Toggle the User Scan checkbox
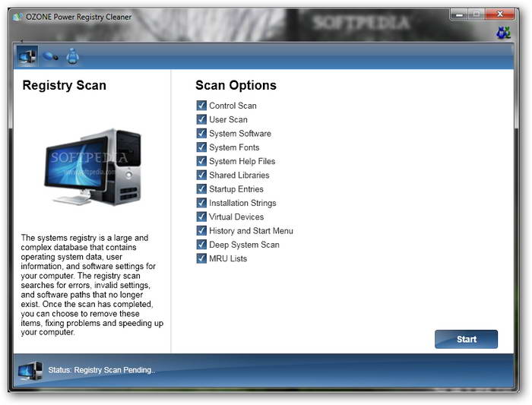 point(201,119)
